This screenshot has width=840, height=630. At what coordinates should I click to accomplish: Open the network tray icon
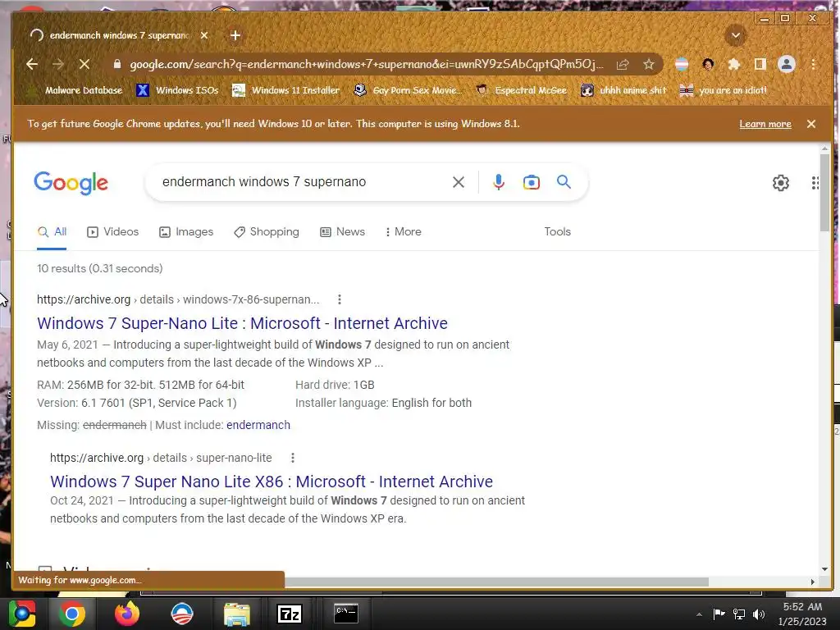739,614
